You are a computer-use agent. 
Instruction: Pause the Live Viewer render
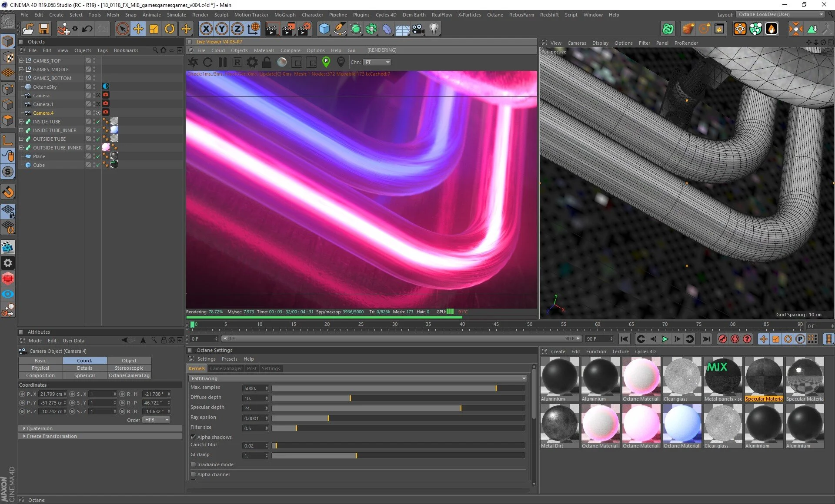[x=223, y=62]
